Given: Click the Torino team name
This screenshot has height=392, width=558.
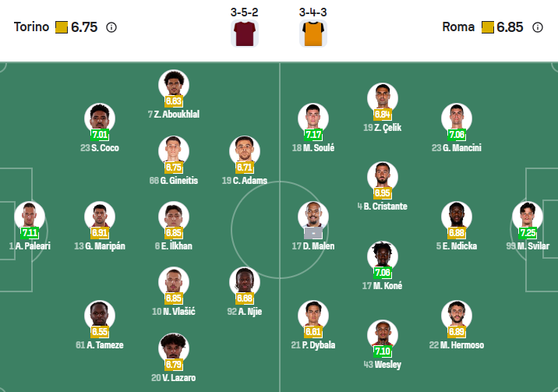Looking at the screenshot, I should click(x=33, y=27).
